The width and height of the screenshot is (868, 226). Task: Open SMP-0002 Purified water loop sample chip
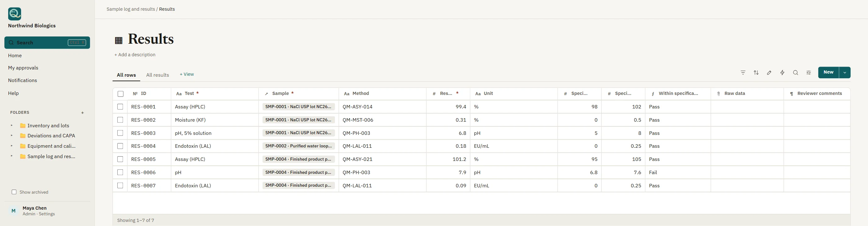pyautogui.click(x=298, y=146)
